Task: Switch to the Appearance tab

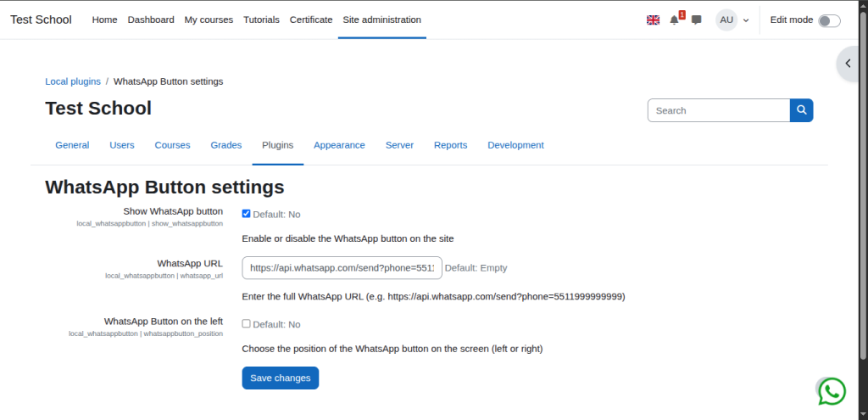Action: point(339,145)
